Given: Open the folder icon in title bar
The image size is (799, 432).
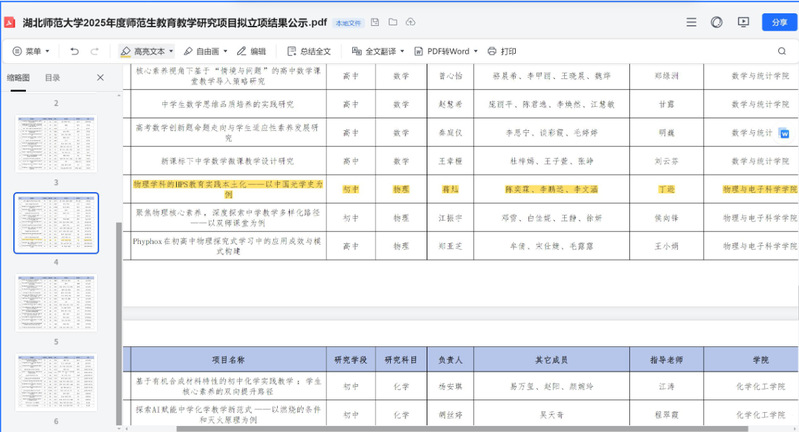Looking at the screenshot, I should coord(393,22).
